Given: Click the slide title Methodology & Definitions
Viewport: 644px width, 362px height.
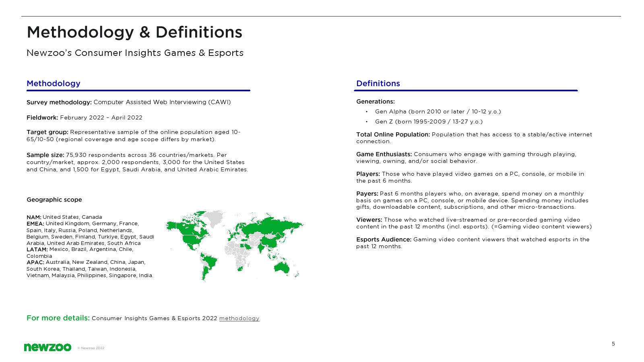Looking at the screenshot, I should (134, 32).
